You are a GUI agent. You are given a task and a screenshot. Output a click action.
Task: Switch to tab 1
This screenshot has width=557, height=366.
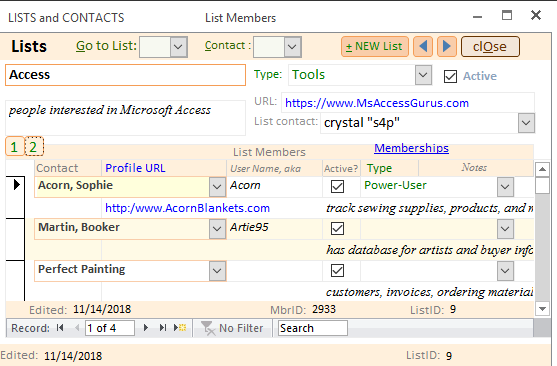[x=15, y=146]
